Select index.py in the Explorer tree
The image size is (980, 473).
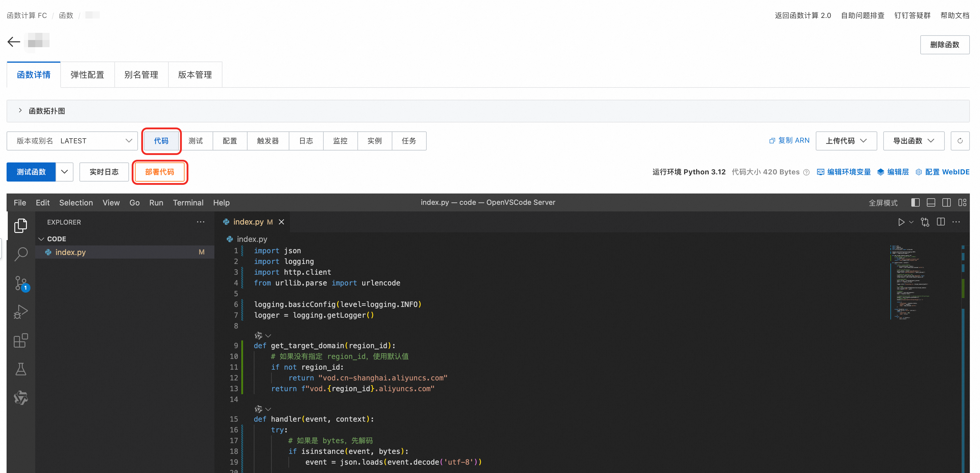[x=125, y=252]
